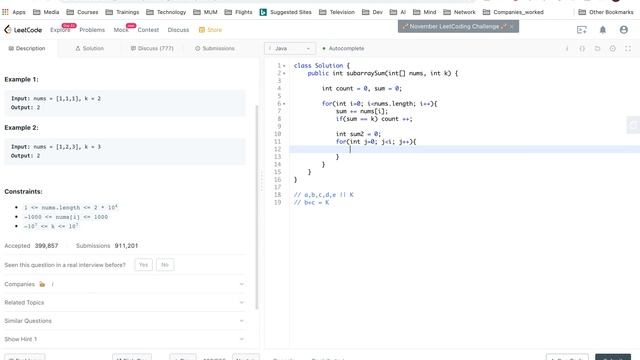Switch to the Description tab
The width and height of the screenshot is (640, 360).
(27, 49)
